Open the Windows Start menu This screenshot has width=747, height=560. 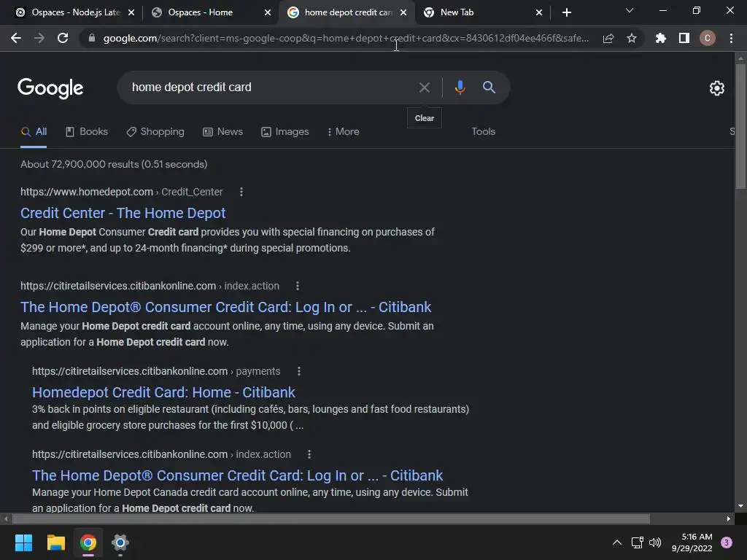coord(23,542)
